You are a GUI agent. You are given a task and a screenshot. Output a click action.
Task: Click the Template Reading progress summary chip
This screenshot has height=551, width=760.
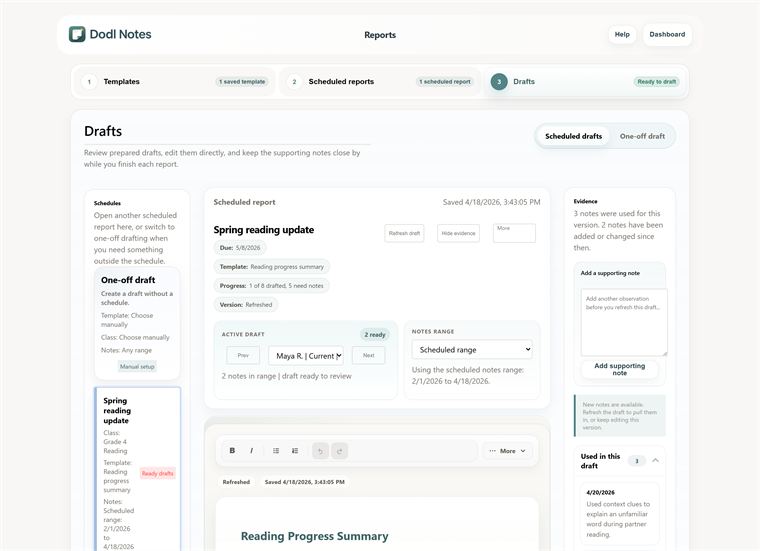click(272, 267)
